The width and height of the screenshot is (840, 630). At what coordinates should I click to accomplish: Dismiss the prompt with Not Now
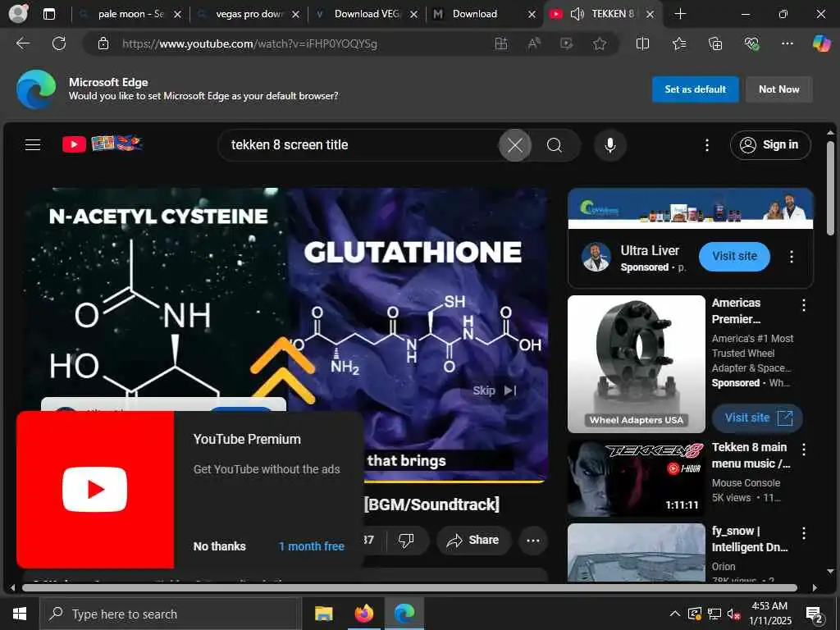tap(779, 89)
